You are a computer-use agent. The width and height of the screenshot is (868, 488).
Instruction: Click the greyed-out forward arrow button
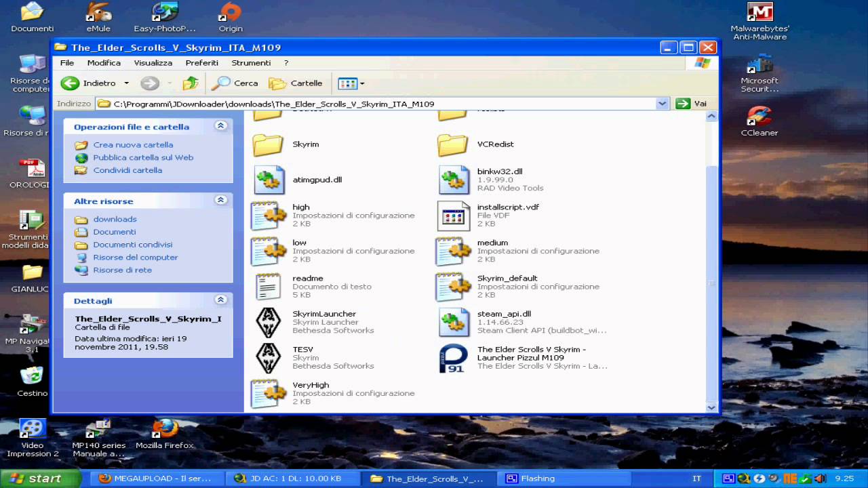click(150, 83)
